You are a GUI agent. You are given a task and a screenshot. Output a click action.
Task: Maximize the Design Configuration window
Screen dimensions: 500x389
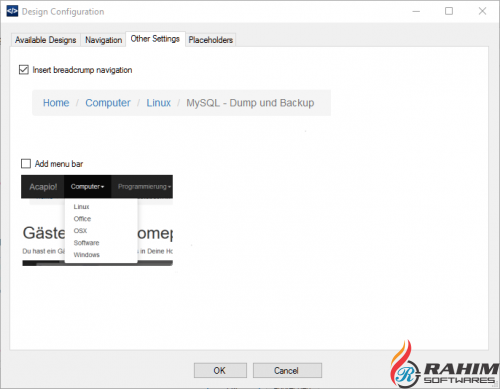pyautogui.click(x=449, y=11)
